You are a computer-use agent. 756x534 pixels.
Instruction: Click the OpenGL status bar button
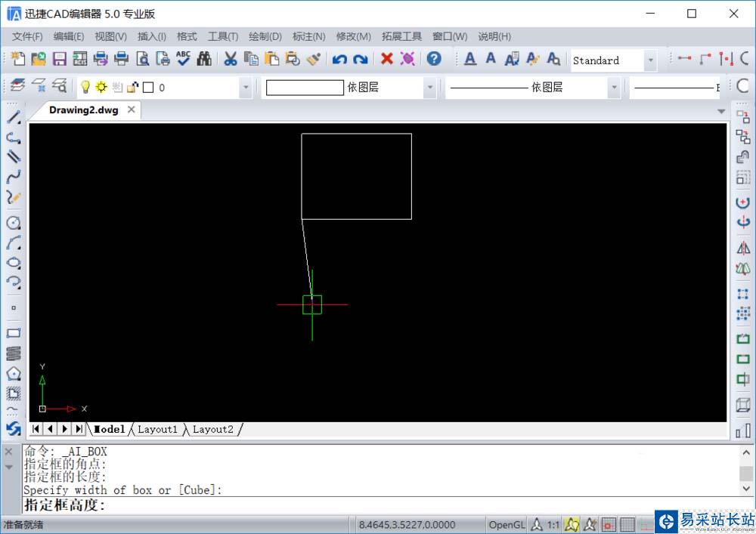click(506, 524)
